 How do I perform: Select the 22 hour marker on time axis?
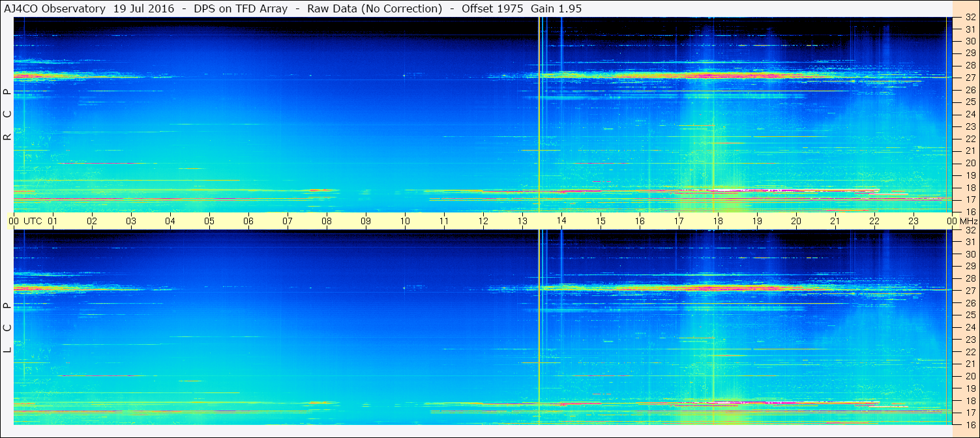874,221
